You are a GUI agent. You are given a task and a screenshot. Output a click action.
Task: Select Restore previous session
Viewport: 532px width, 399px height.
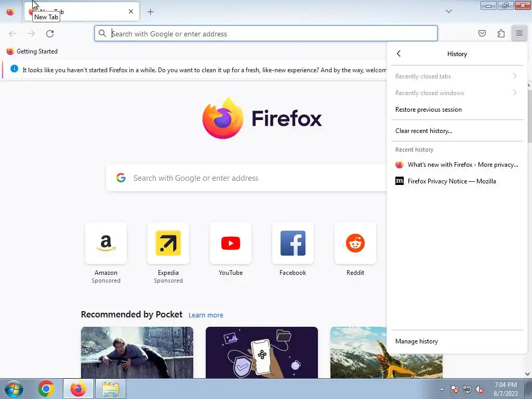tap(457, 110)
